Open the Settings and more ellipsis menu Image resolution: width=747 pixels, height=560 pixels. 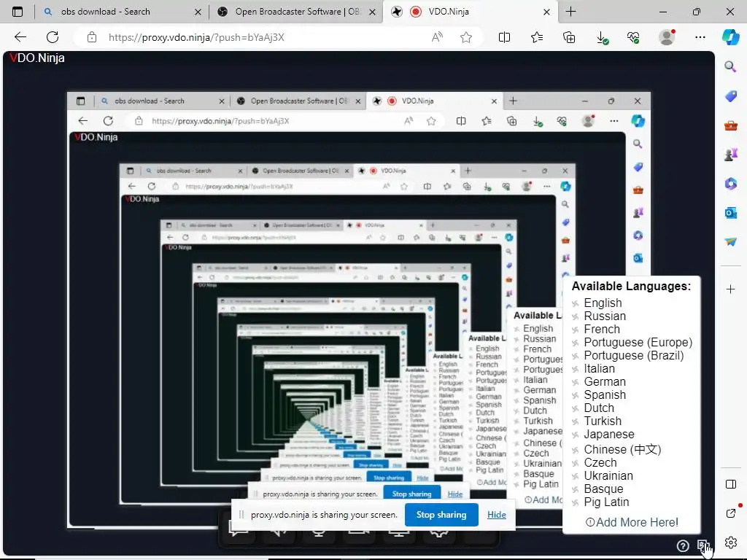click(x=700, y=37)
